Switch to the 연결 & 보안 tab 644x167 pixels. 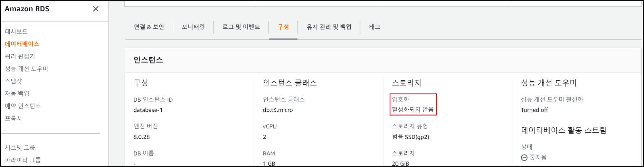click(x=149, y=27)
